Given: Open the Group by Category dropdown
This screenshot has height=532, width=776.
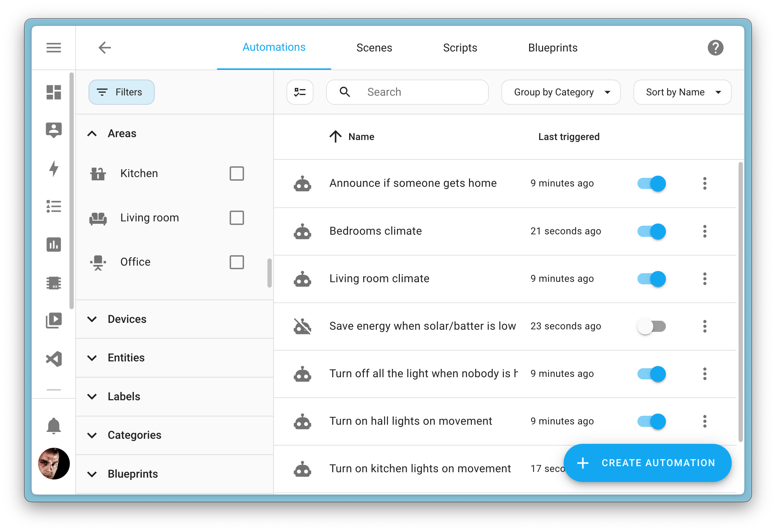Looking at the screenshot, I should (561, 92).
